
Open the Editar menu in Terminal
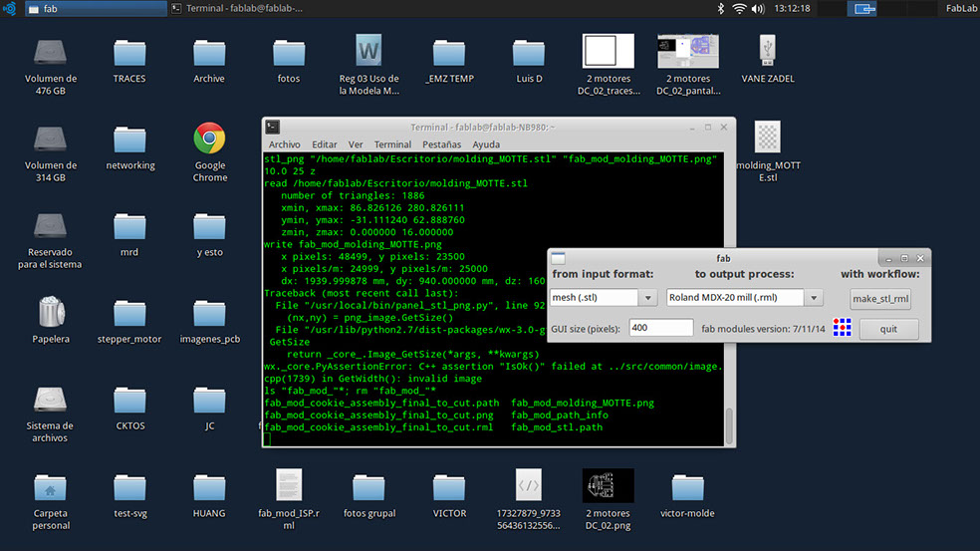(x=325, y=144)
